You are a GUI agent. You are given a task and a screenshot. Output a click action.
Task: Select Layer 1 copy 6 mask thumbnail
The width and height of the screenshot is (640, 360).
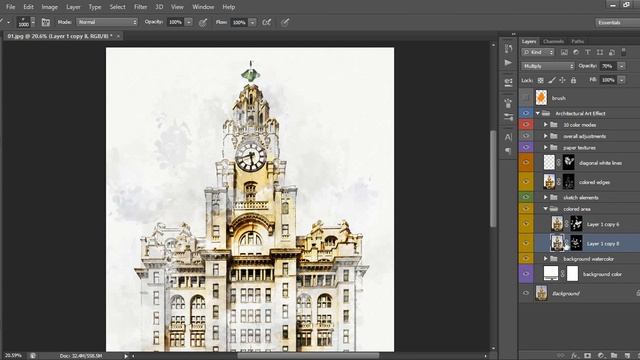click(x=576, y=224)
